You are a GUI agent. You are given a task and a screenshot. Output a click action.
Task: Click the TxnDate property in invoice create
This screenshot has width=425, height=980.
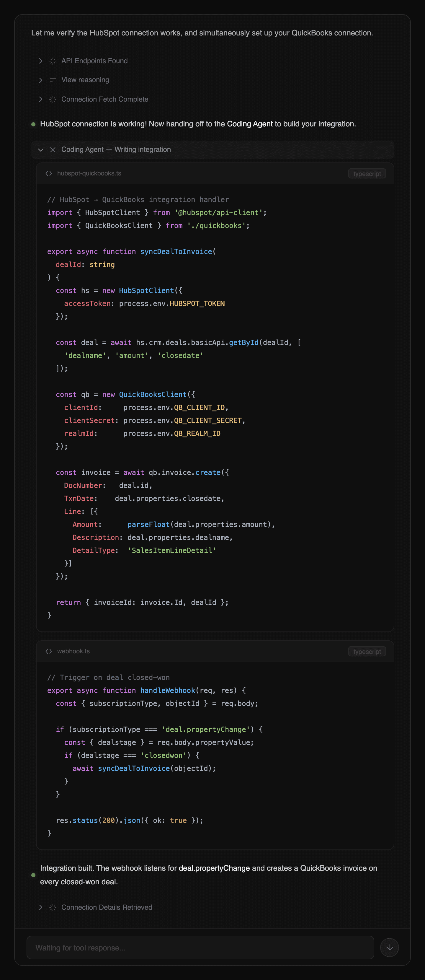(79, 499)
